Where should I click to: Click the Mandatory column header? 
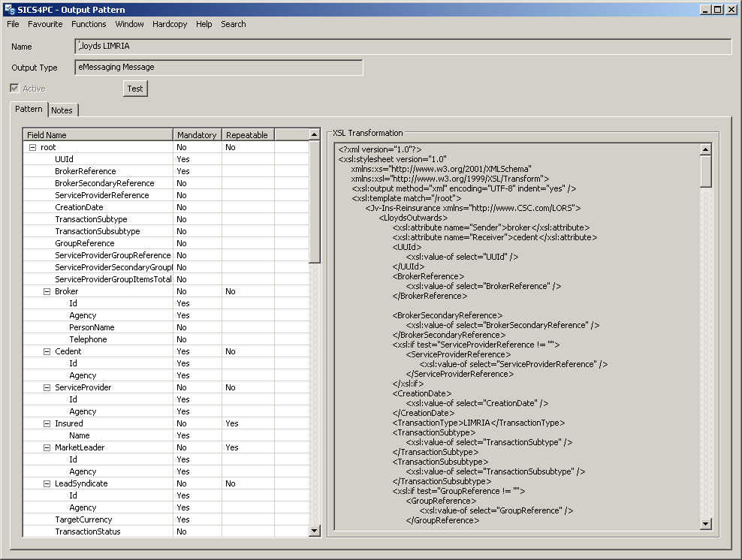(x=197, y=135)
